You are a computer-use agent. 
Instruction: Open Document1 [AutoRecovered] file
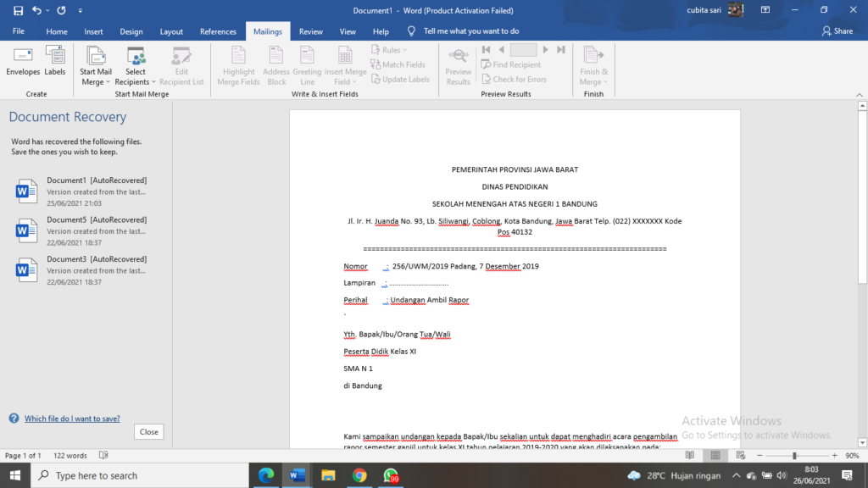tap(86, 191)
